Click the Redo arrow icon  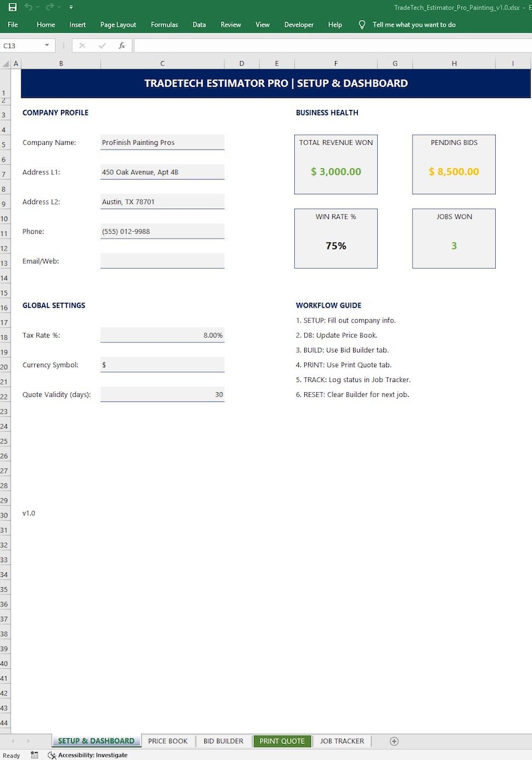(x=50, y=7)
